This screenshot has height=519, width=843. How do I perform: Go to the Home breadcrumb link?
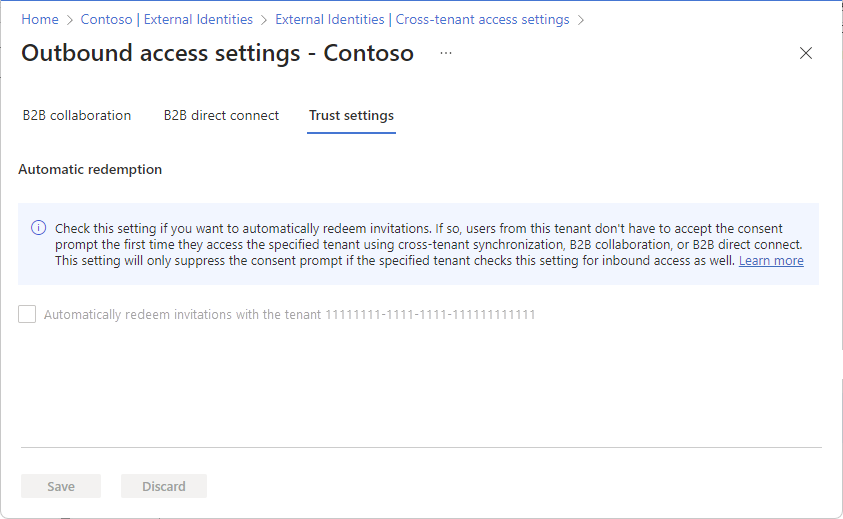pyautogui.click(x=40, y=19)
